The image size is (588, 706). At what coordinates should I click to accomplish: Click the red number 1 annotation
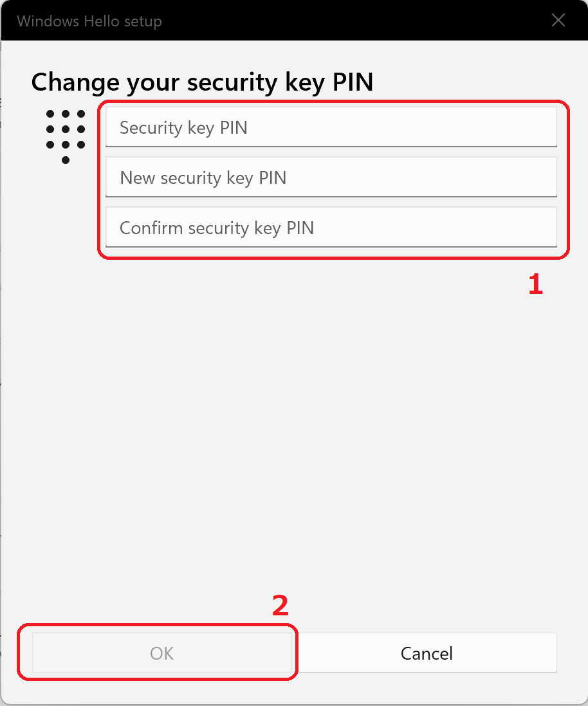536,285
